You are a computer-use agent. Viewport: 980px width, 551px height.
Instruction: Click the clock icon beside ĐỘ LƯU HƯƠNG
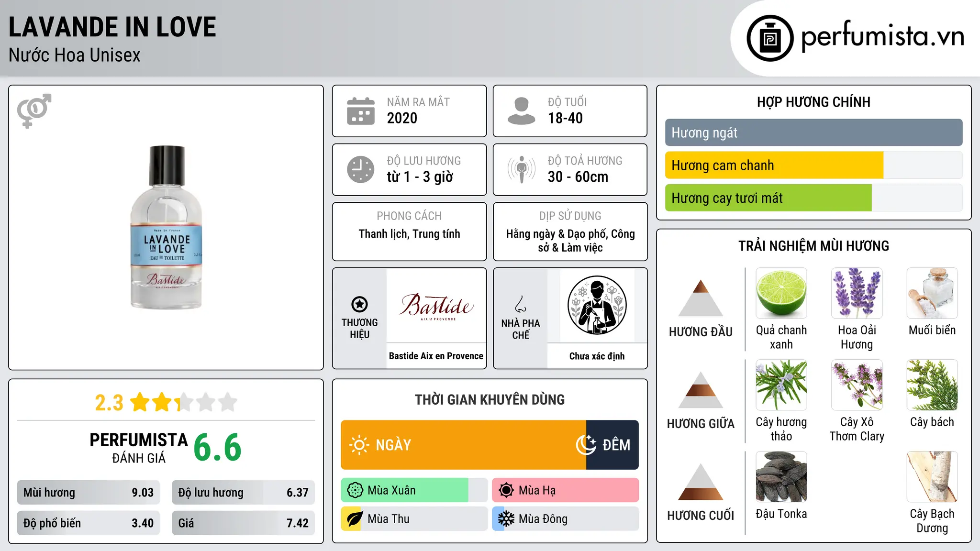pyautogui.click(x=361, y=169)
